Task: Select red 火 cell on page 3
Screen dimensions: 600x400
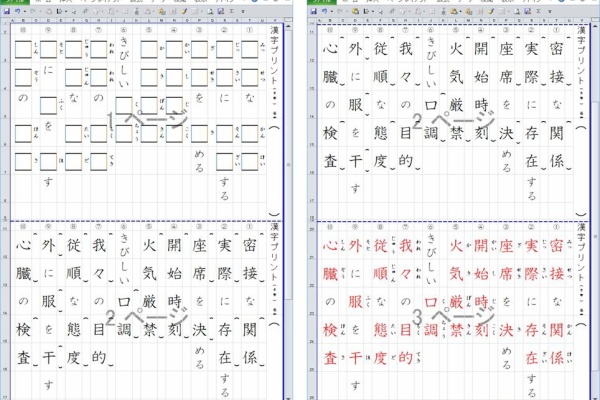Action: tap(456, 245)
